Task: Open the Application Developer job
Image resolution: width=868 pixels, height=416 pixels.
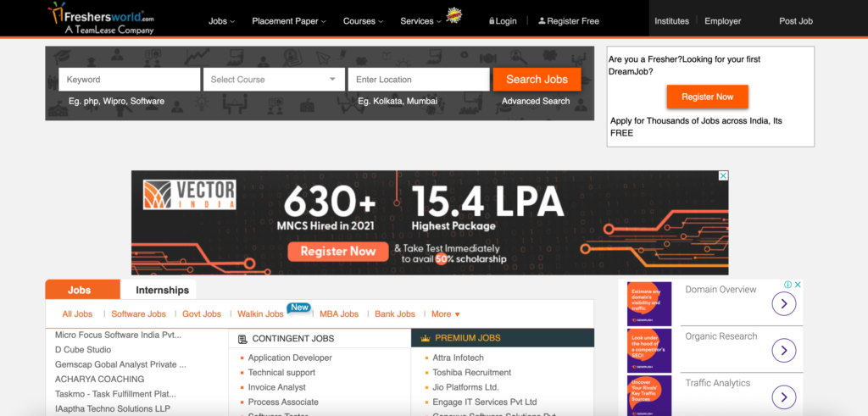Action: (290, 358)
